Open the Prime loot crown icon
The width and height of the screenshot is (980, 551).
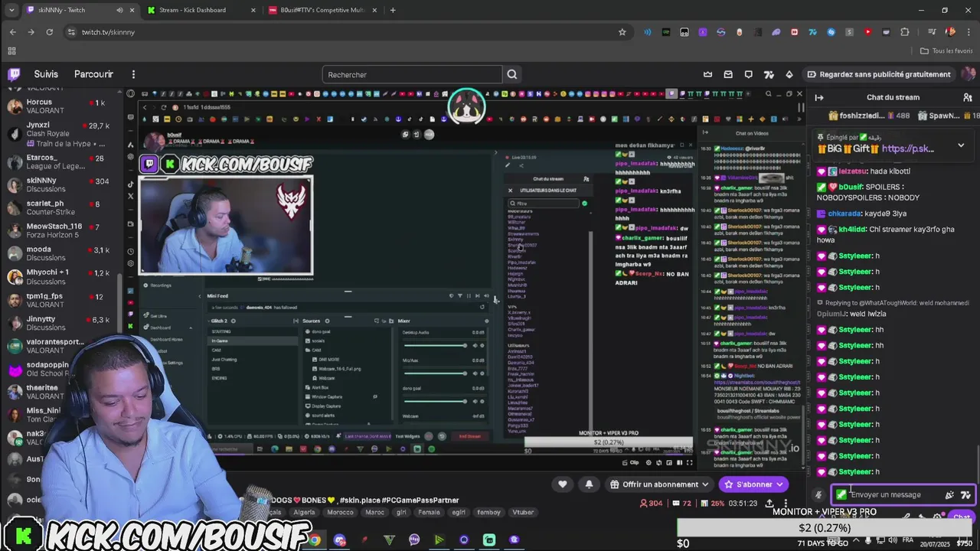[x=708, y=74]
